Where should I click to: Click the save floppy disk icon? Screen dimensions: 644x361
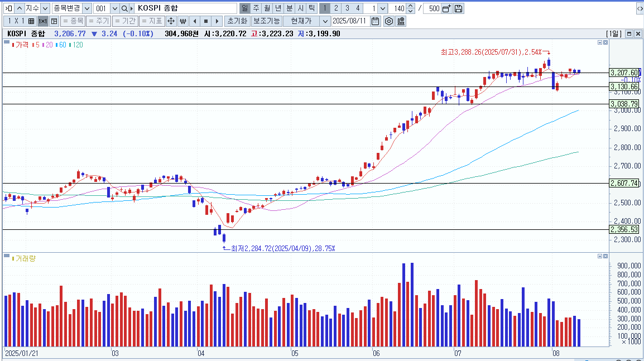(459, 8)
